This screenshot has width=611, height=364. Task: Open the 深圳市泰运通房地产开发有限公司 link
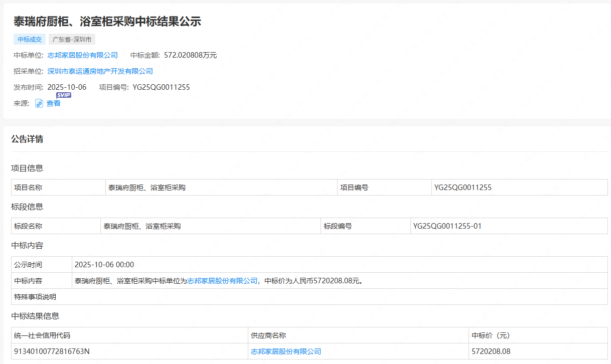click(x=100, y=71)
